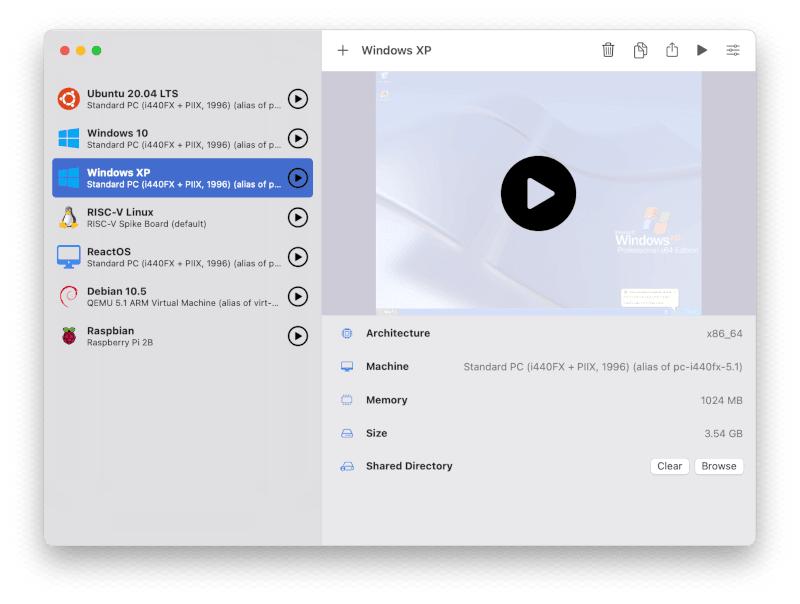Start the Ubuntu 20.04 LTS virtual machine
This screenshot has height=604, width=800.
coord(298,99)
